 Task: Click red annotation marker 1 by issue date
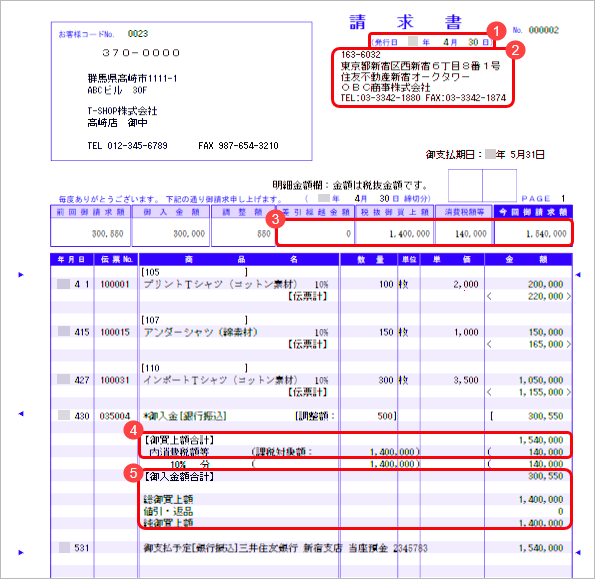[496, 31]
